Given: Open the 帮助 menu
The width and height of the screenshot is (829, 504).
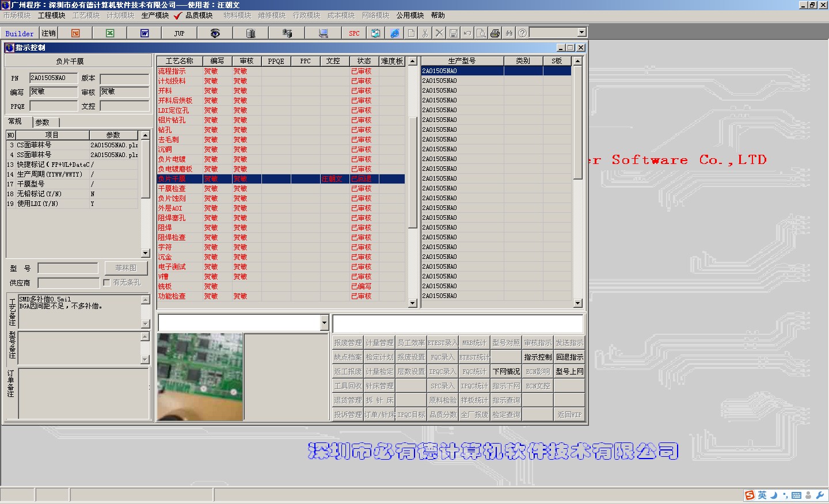Looking at the screenshot, I should (x=438, y=16).
